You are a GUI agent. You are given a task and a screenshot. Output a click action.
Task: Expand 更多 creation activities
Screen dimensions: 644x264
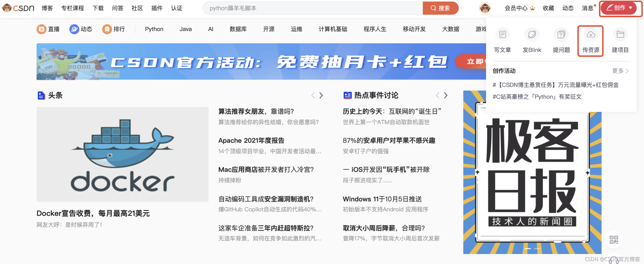pos(621,71)
